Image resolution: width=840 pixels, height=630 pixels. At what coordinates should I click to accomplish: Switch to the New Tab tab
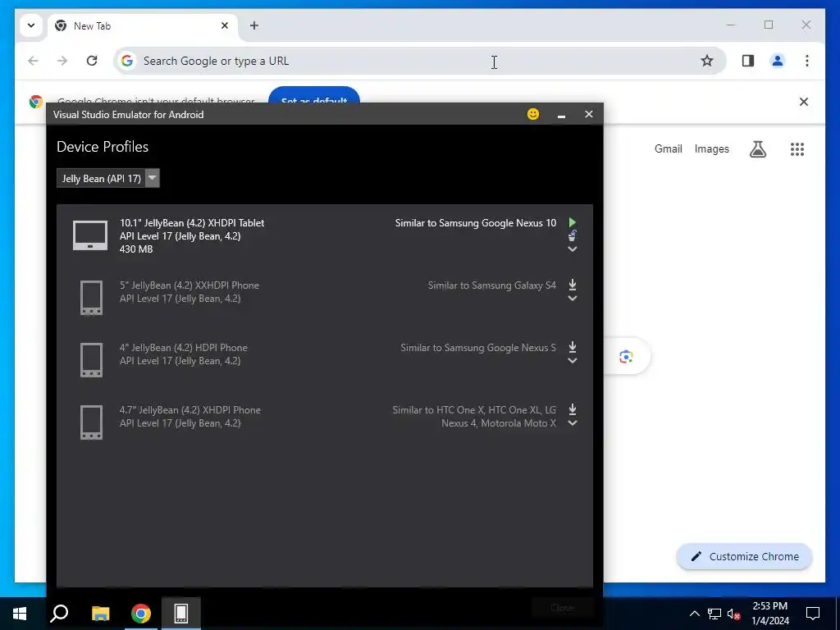[142, 25]
